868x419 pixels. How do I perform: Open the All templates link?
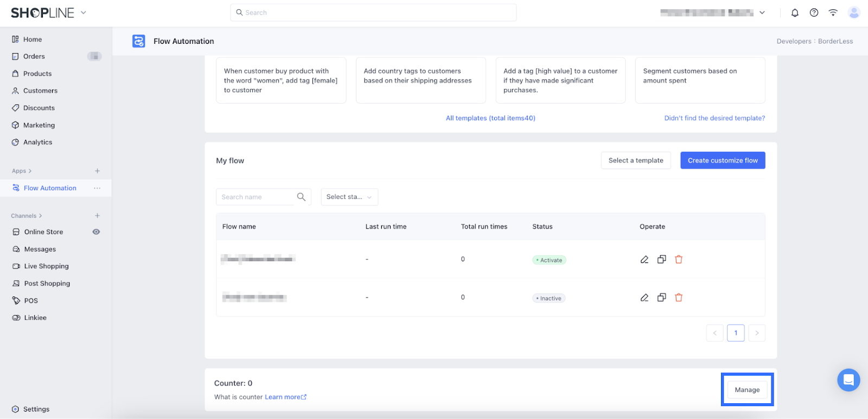point(490,118)
